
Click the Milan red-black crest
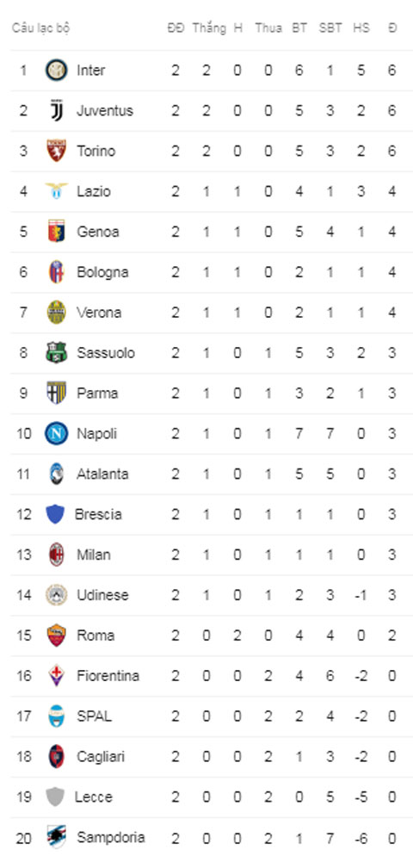57,555
